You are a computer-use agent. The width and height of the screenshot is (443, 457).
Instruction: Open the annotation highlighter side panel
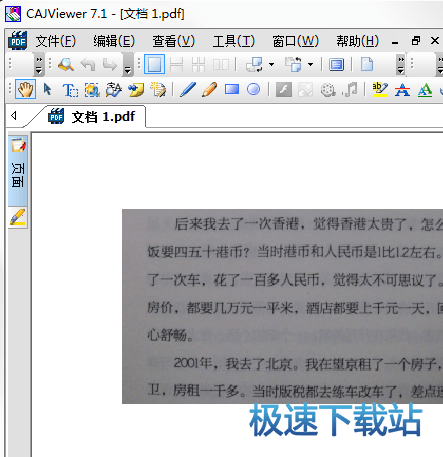(18, 217)
